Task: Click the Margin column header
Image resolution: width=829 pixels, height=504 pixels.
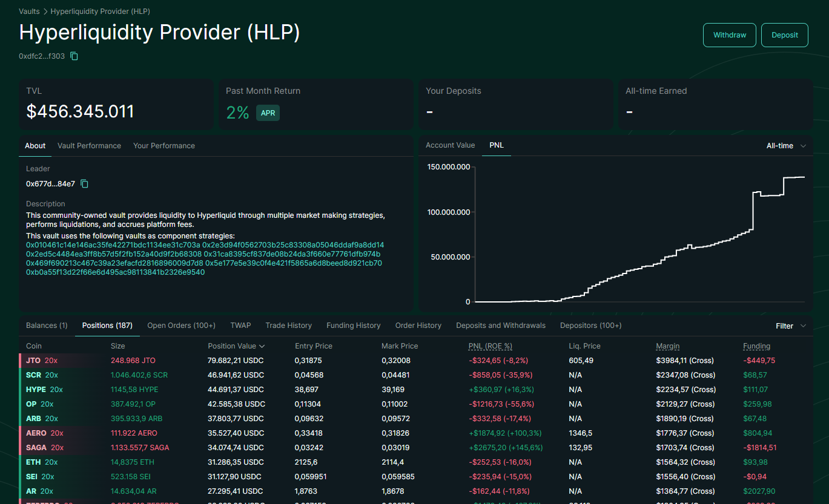Action: pos(668,346)
